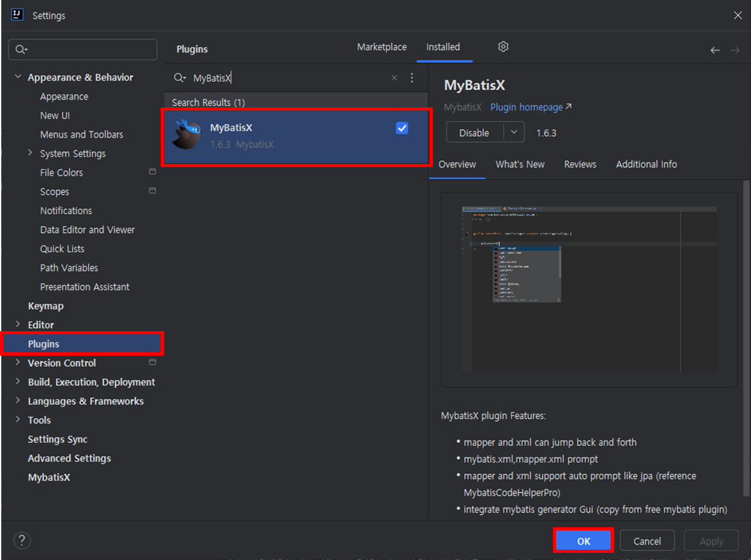Expand the Tools settings section

(18, 419)
